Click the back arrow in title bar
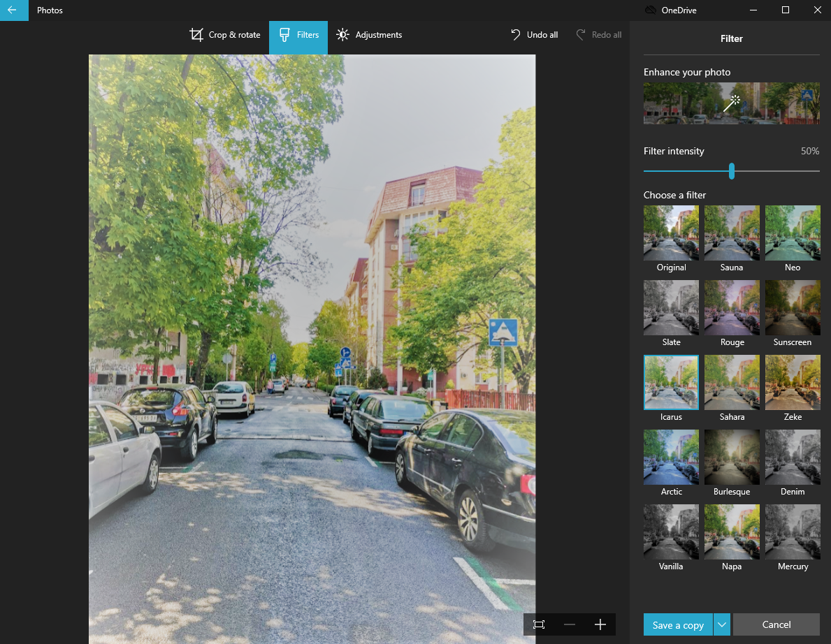This screenshot has height=644, width=831. [12, 10]
